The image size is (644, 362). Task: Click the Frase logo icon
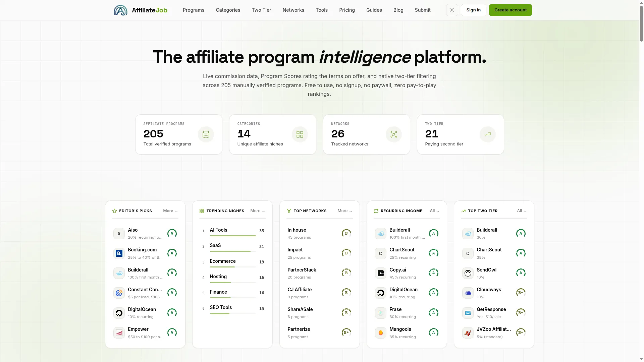(380, 313)
